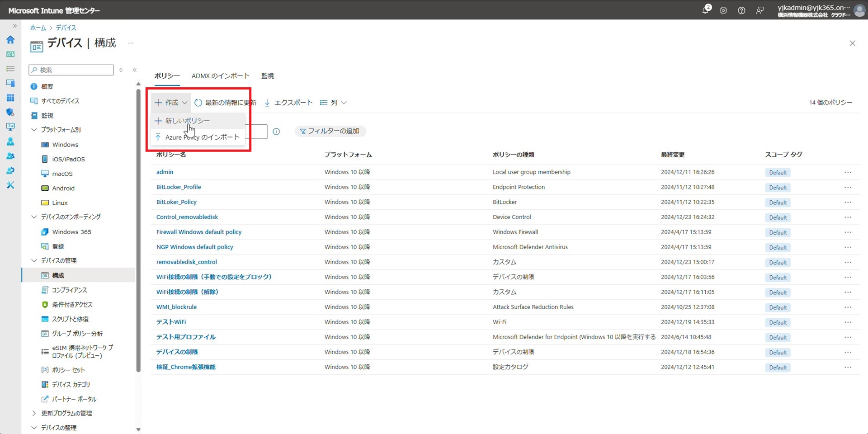Screen dimensions: 868x434
Task: Go to ホーム breadcrumb link
Action: point(38,28)
